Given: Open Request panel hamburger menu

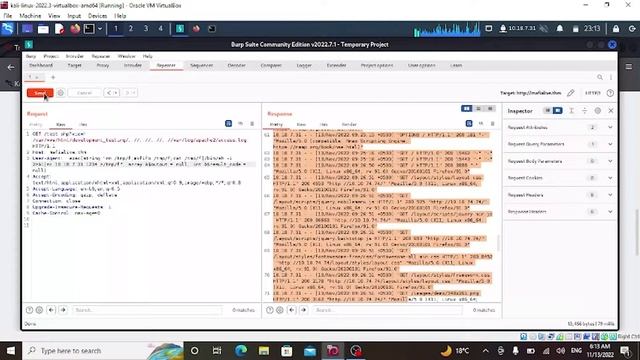Looking at the screenshot, I should pos(252,123).
